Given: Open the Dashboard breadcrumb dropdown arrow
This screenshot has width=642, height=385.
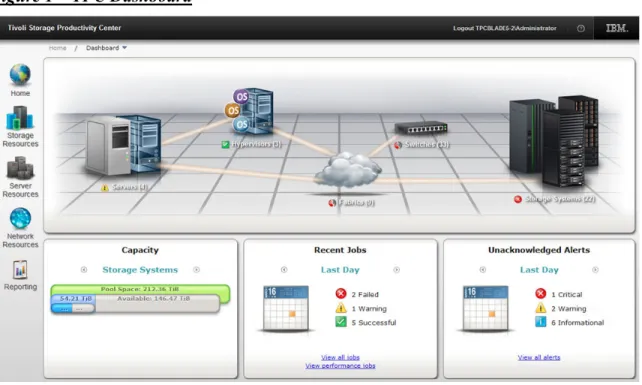Looking at the screenshot, I should point(124,48).
